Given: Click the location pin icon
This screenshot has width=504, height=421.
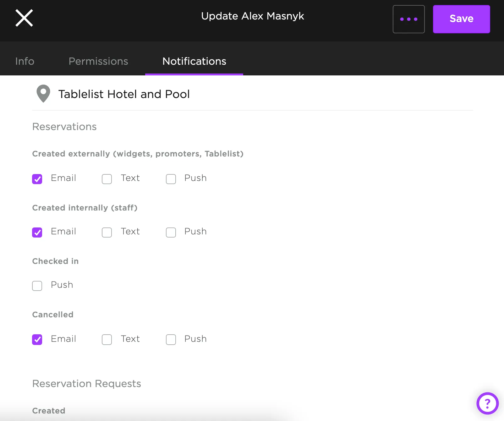Looking at the screenshot, I should pos(43,94).
